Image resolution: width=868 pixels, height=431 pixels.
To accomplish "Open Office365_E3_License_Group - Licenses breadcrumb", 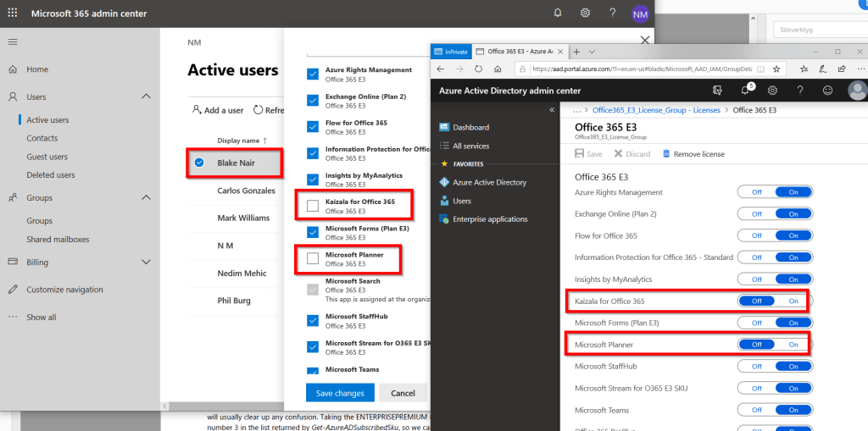I will (x=657, y=110).
